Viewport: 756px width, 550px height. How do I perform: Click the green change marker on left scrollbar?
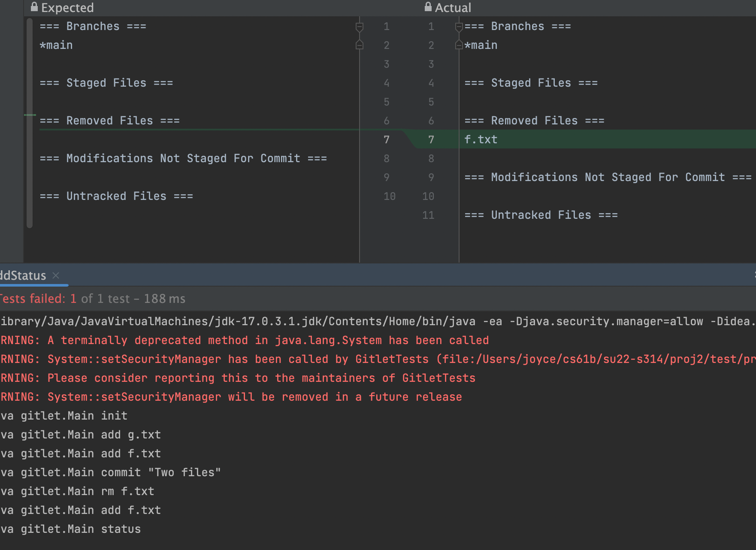point(30,115)
